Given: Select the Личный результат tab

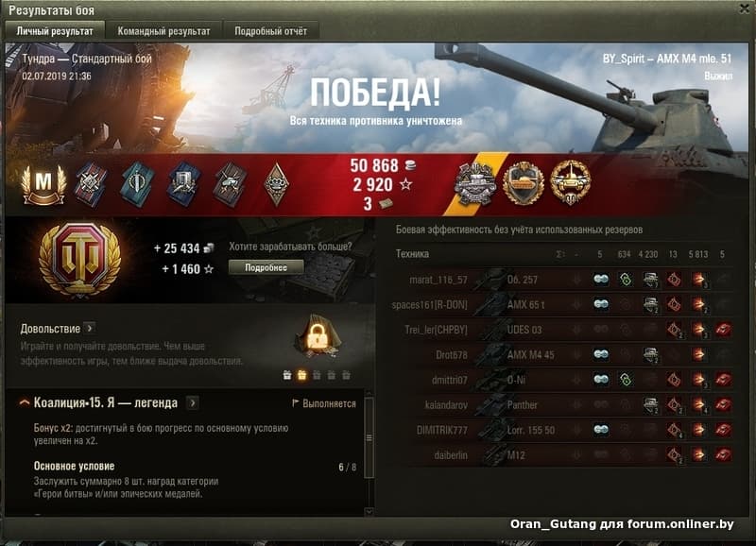Looking at the screenshot, I should click(55, 31).
